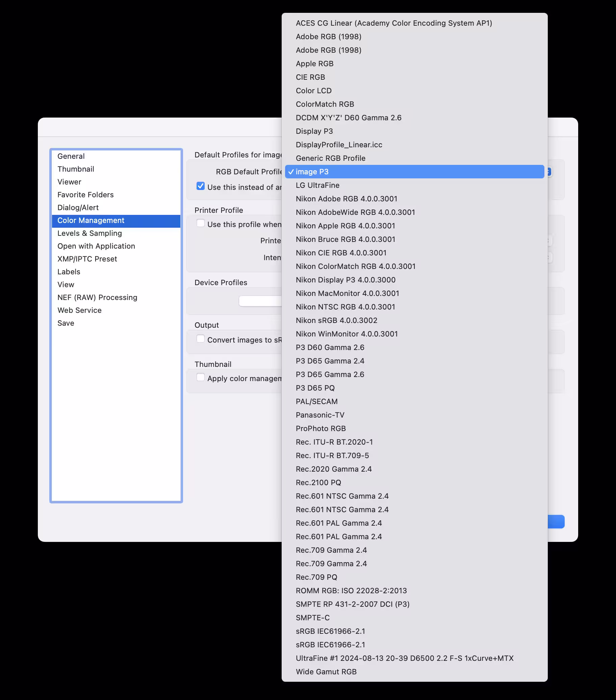Select Nikon sRGB 4.0.0.3002
The width and height of the screenshot is (616, 700).
tap(414, 321)
